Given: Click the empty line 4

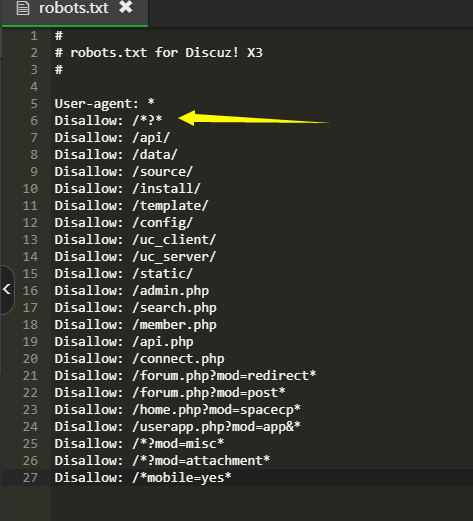Looking at the screenshot, I should [x=262, y=86].
